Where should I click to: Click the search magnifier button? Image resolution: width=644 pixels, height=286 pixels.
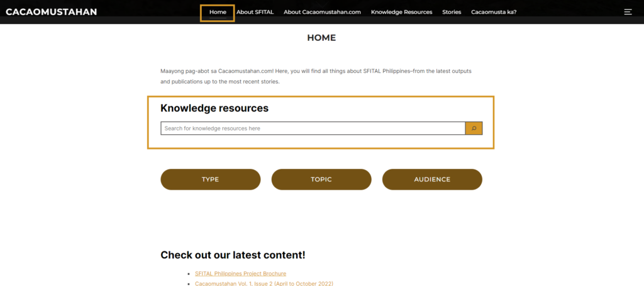pyautogui.click(x=474, y=129)
